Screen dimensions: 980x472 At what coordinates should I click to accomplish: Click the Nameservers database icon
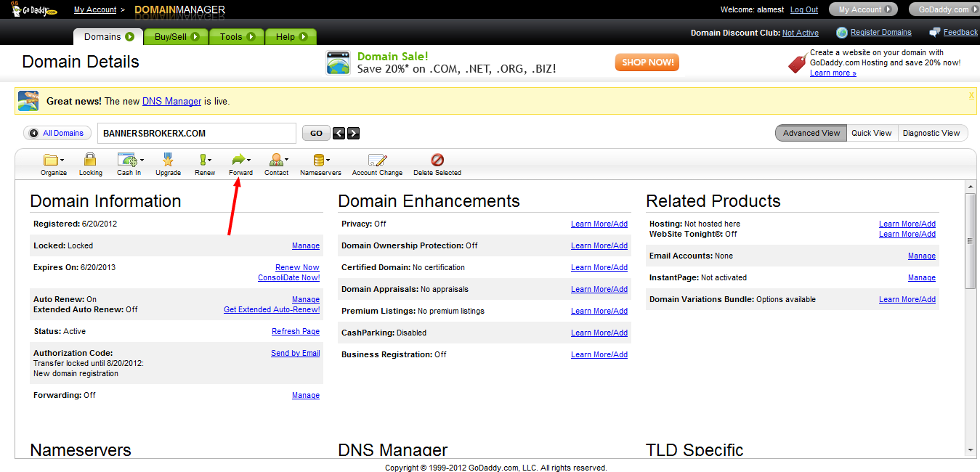coord(318,160)
